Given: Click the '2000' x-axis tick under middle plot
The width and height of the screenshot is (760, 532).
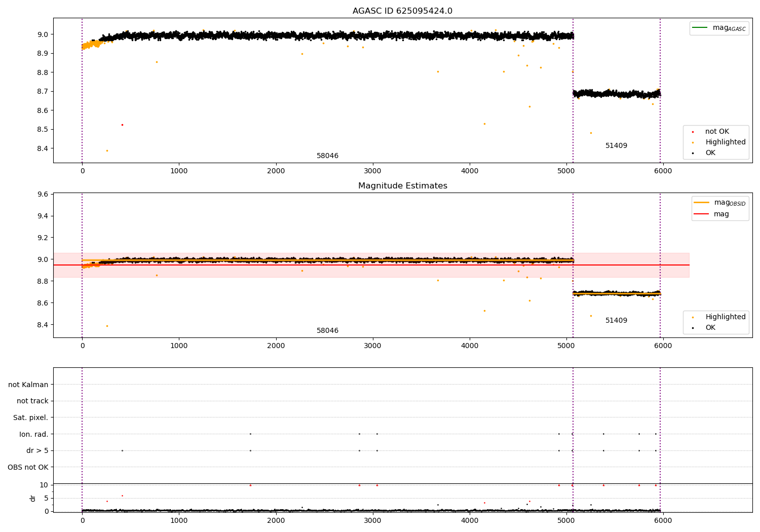Looking at the screenshot, I should click(276, 346).
